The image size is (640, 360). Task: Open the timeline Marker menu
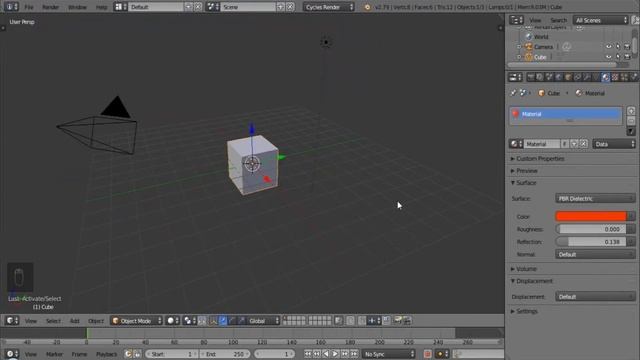pos(54,354)
